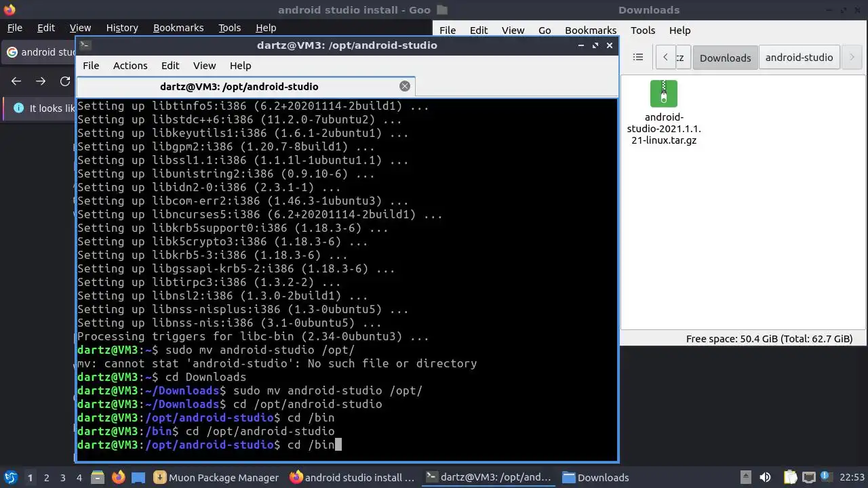The image size is (868, 488).
Task: Click the android-studio-2021.1.1.21-linux.tar.gz file name
Action: click(664, 129)
